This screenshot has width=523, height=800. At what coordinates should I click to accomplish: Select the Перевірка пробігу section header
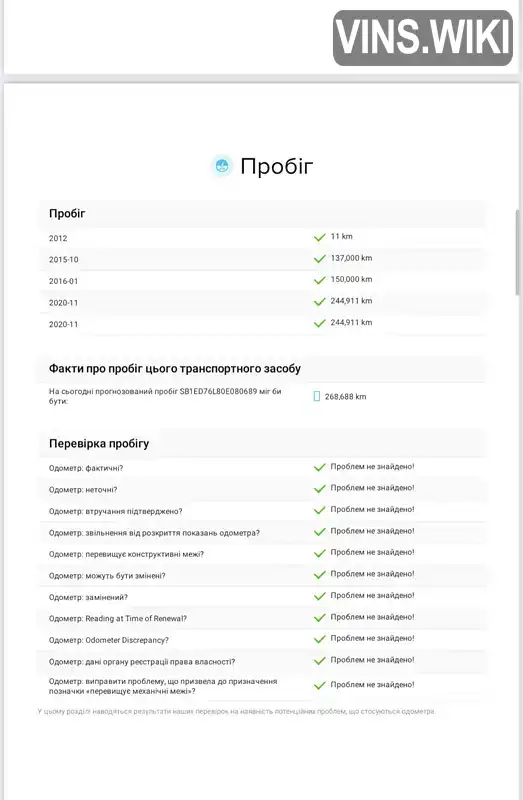point(99,443)
